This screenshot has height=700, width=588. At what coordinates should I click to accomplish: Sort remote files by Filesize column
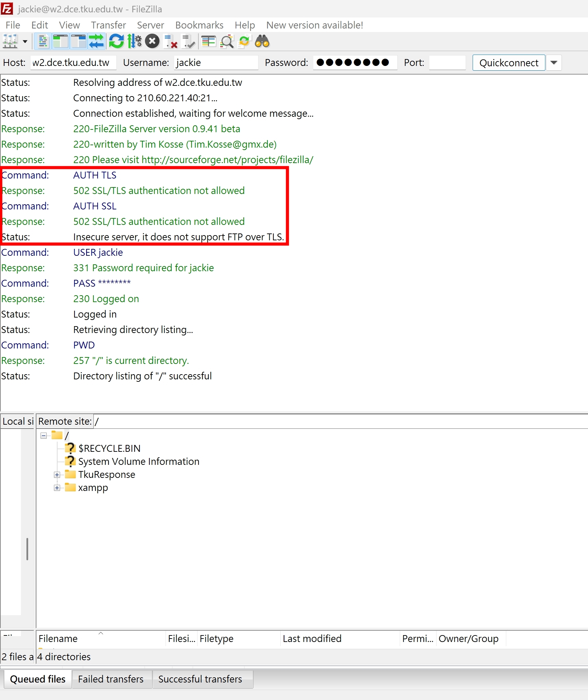182,639
